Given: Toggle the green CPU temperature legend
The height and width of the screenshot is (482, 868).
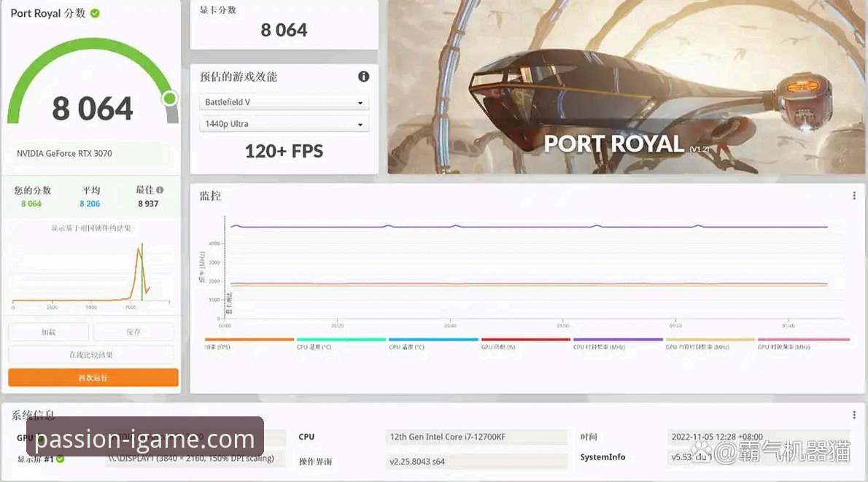Looking at the screenshot, I should [341, 343].
